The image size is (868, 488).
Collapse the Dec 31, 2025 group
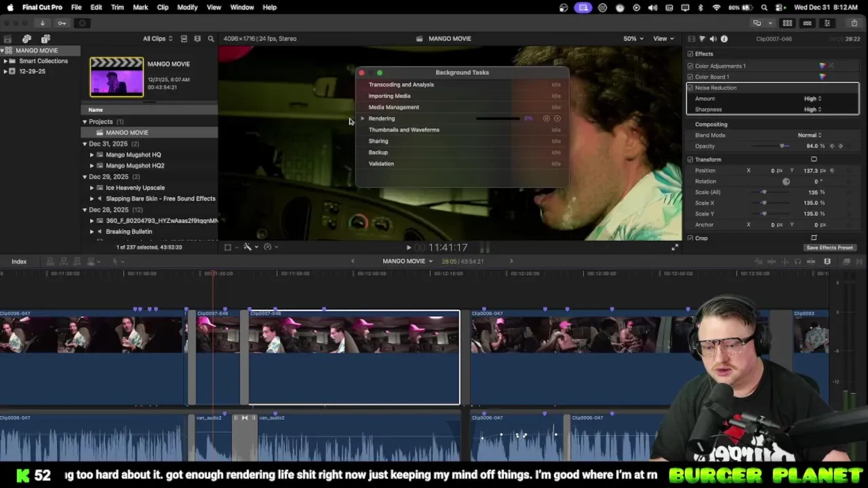point(85,144)
